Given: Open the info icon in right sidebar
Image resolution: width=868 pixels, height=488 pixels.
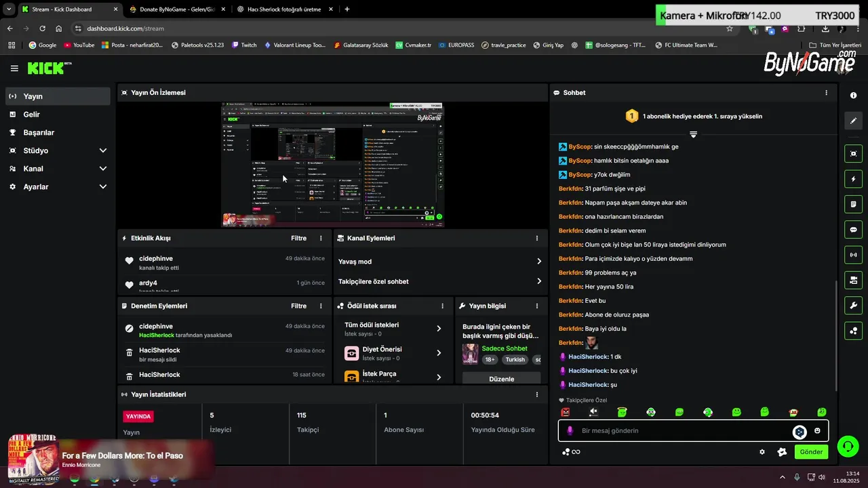Looking at the screenshot, I should click(853, 96).
